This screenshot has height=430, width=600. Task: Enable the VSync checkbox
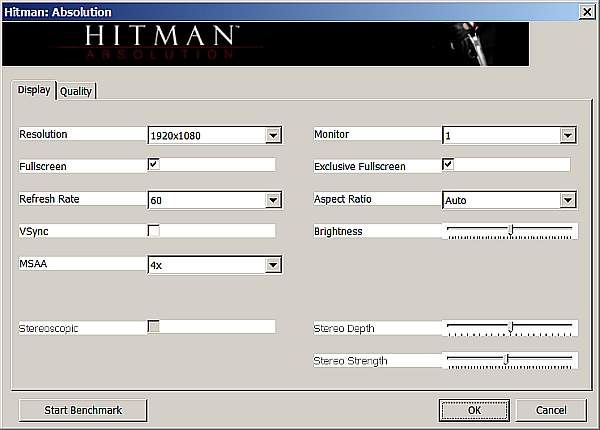pyautogui.click(x=153, y=231)
